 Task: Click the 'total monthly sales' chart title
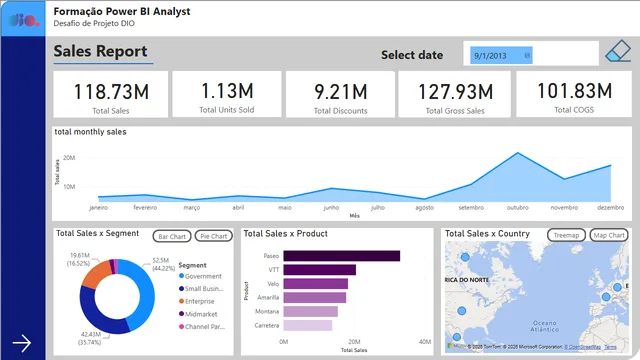click(x=90, y=132)
